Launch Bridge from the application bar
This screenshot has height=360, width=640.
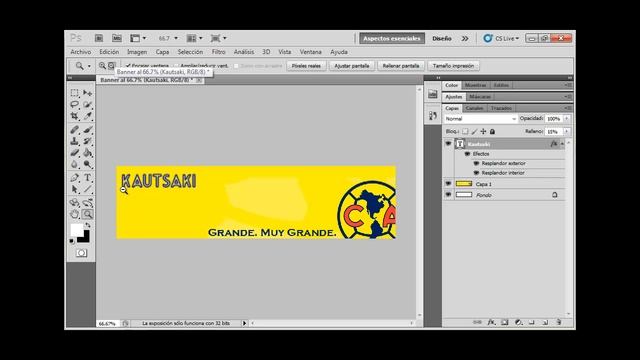(99, 38)
